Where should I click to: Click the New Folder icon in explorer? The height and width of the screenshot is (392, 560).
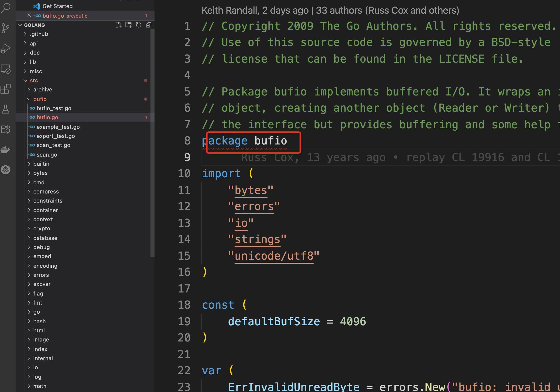tap(129, 25)
